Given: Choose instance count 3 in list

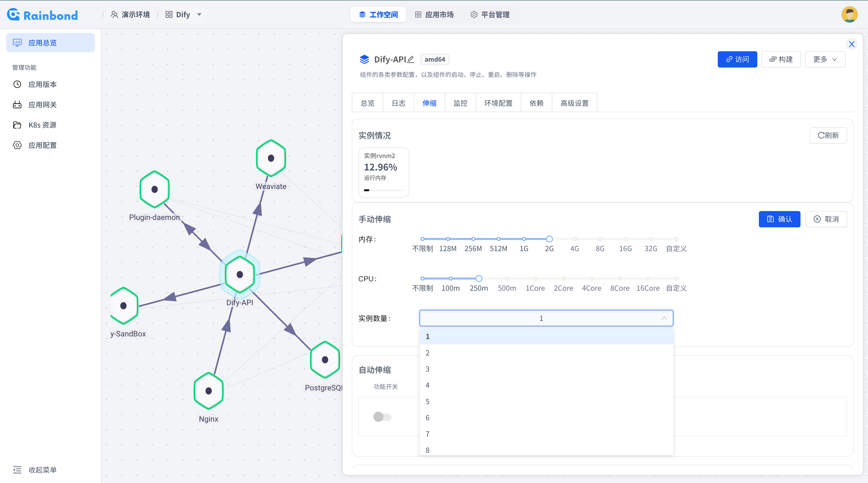Looking at the screenshot, I should [x=546, y=369].
